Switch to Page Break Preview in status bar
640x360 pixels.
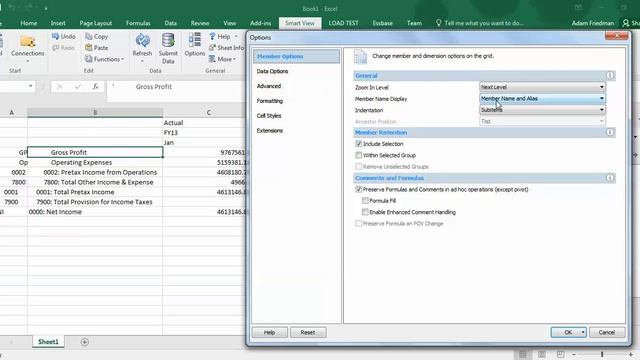560,354
